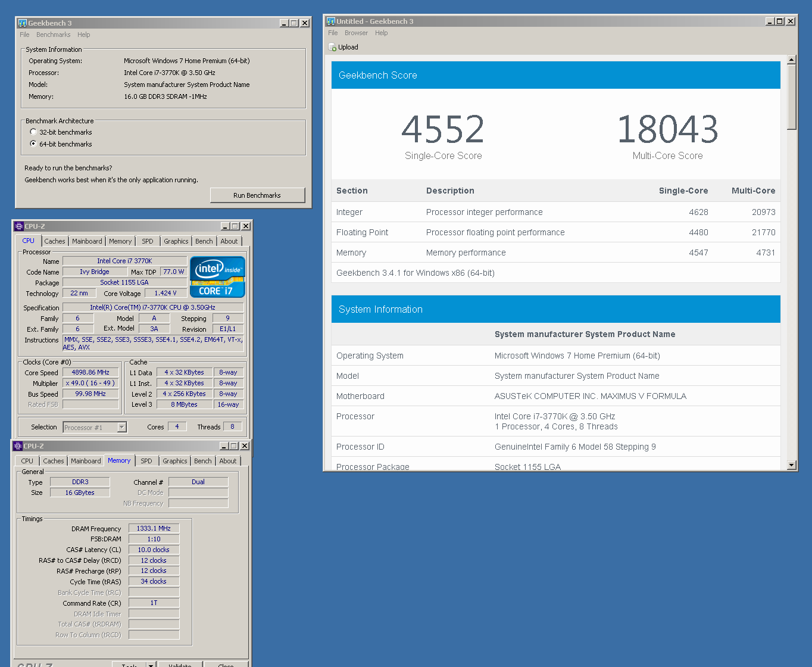Click the memory Size field 16 GBytes
812x667 pixels.
(x=80, y=493)
